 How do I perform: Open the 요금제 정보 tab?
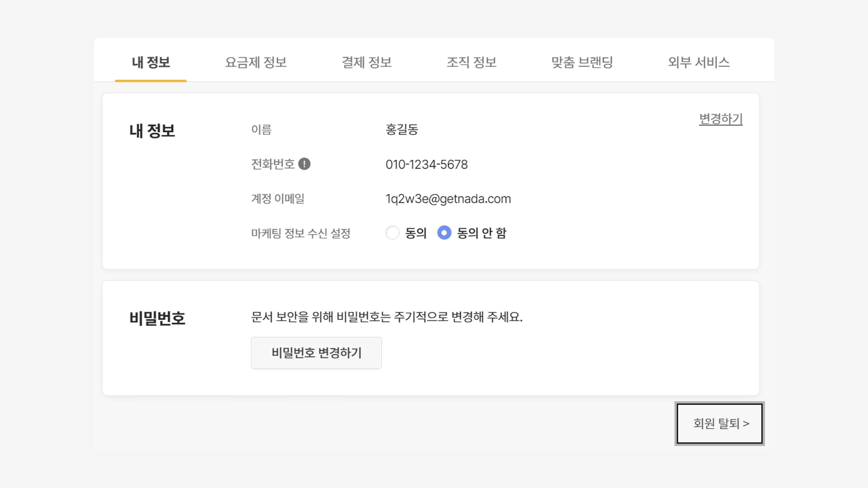tap(256, 62)
